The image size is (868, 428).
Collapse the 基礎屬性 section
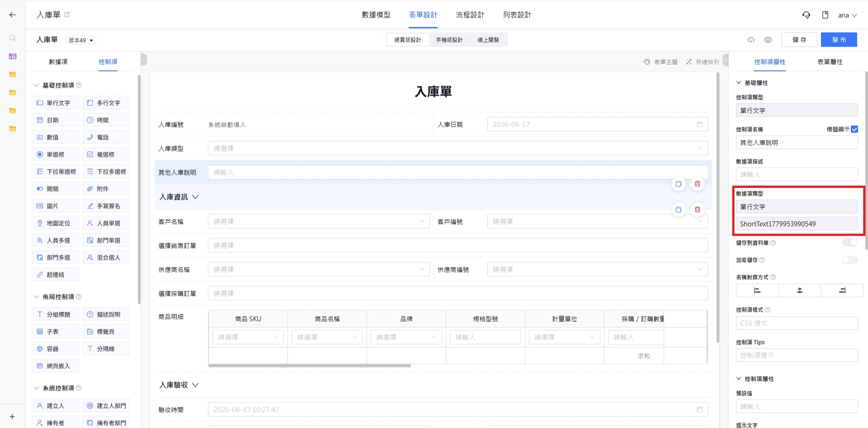point(739,83)
